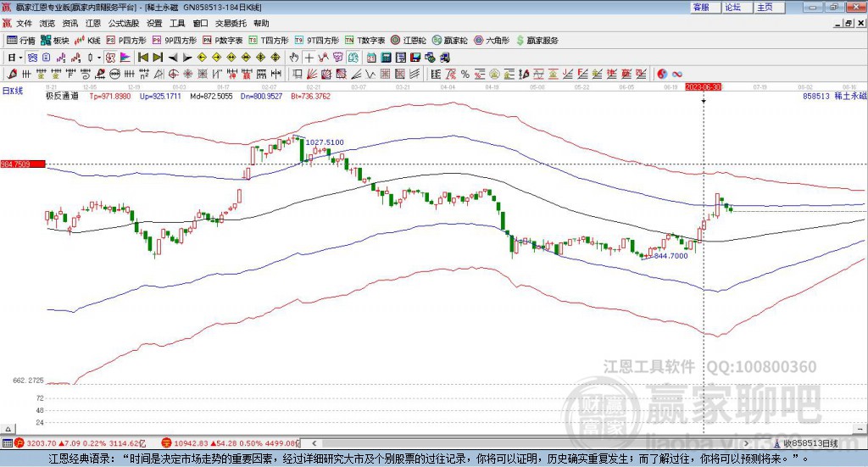Screen dimensions: 868x467
Task: Move chart left with black arrow
Action: coord(173,58)
